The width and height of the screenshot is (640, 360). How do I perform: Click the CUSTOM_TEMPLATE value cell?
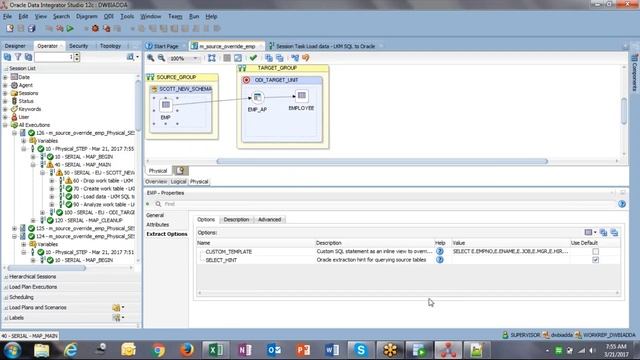(x=510, y=251)
